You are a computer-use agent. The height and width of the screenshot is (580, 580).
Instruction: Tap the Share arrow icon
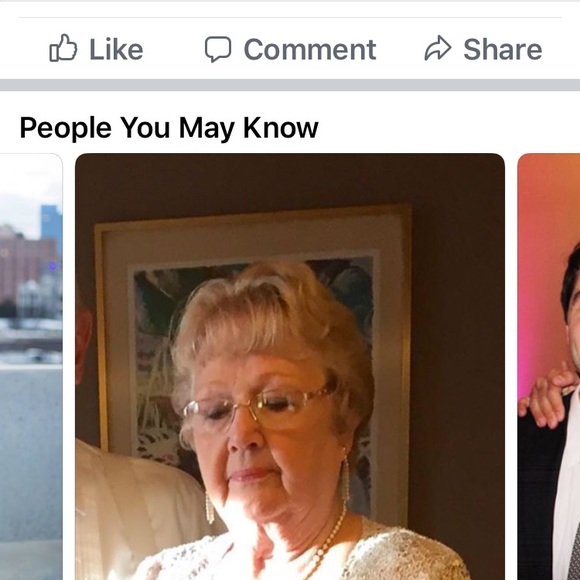[438, 48]
